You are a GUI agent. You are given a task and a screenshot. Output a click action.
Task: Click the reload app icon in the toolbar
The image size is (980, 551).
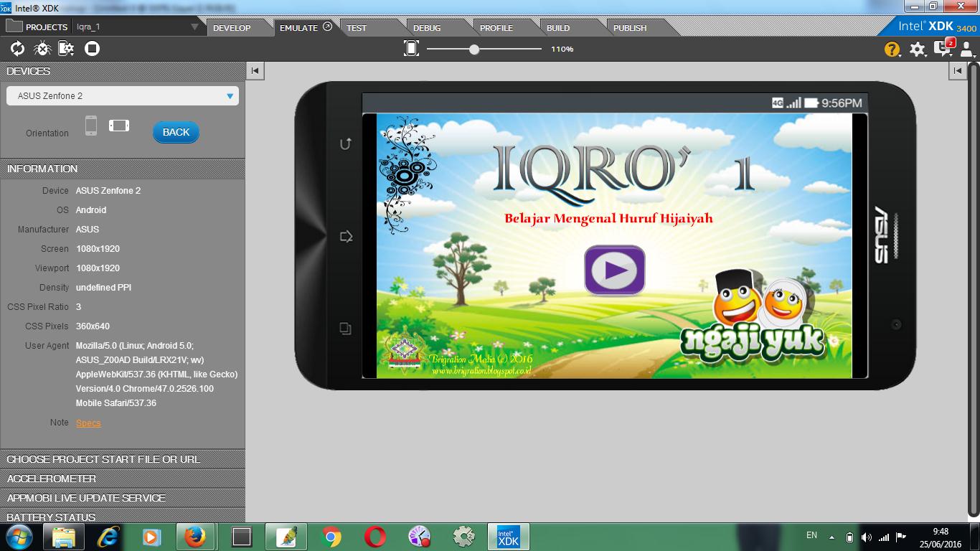[18, 49]
